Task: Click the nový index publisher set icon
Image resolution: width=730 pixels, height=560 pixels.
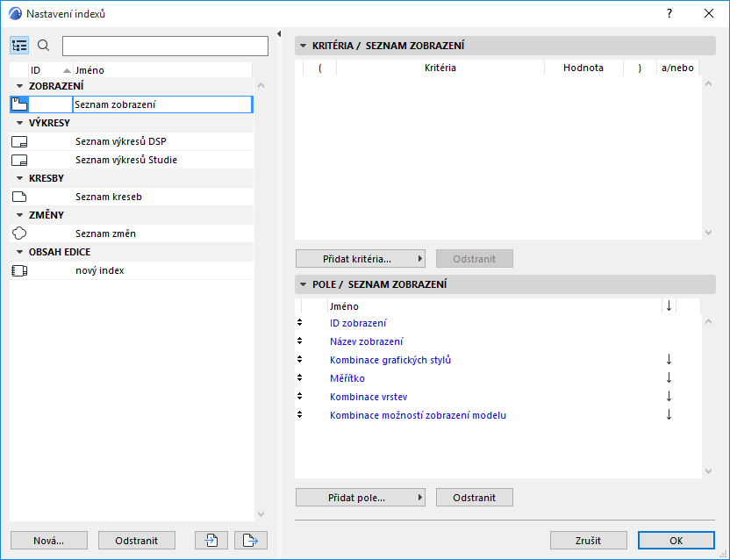Action: tap(19, 270)
